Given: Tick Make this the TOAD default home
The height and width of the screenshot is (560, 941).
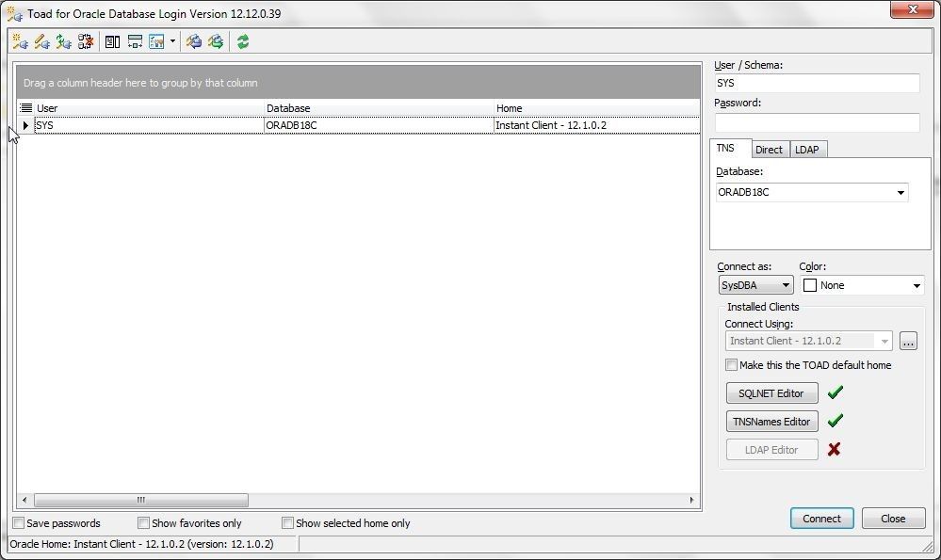Looking at the screenshot, I should click(731, 364).
